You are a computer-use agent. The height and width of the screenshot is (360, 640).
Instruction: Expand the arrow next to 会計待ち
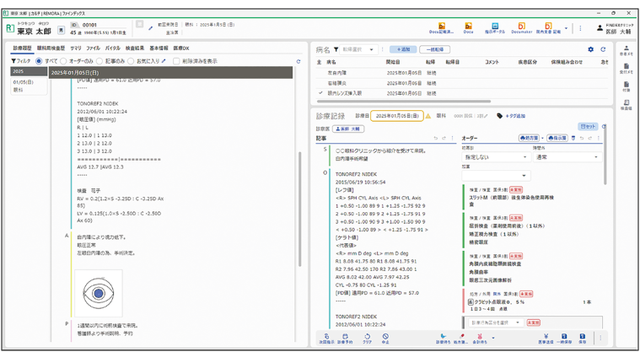pyautogui.click(x=493, y=338)
